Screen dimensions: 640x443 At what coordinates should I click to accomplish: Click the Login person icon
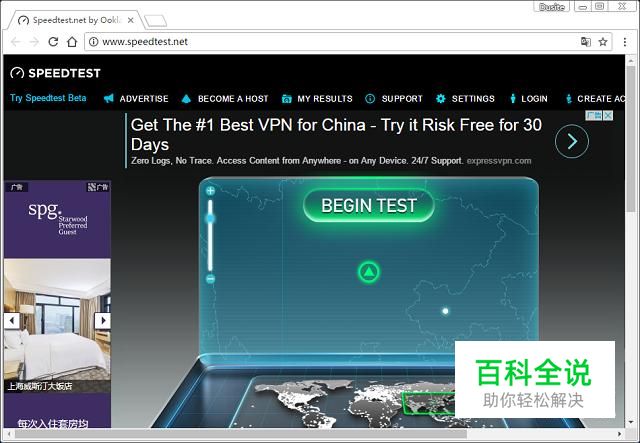513,98
